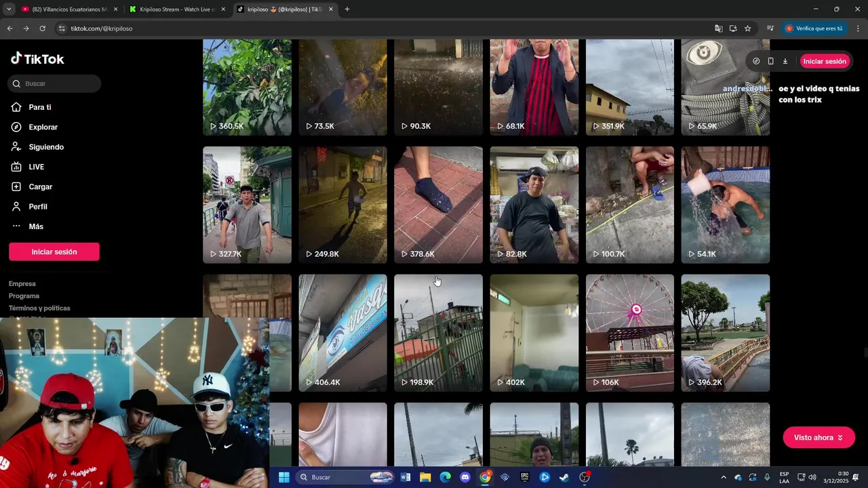Click the Buscar search field in TikTok
Viewport: 868px width, 488px height.
tap(55, 83)
